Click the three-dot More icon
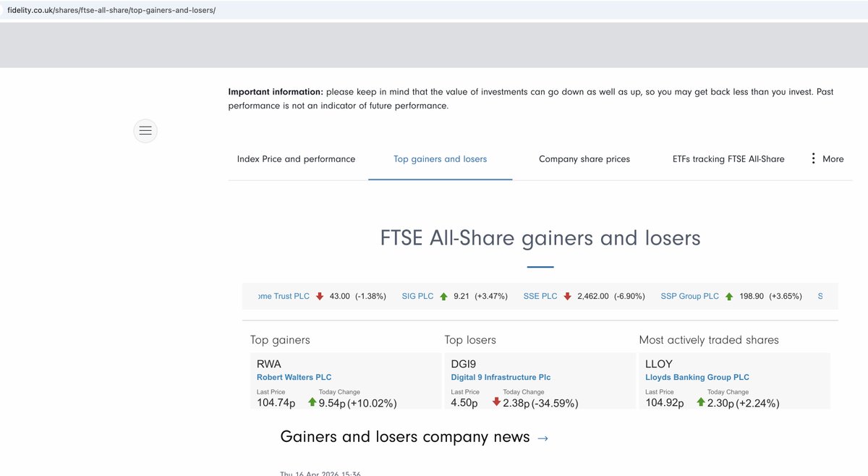 click(814, 158)
